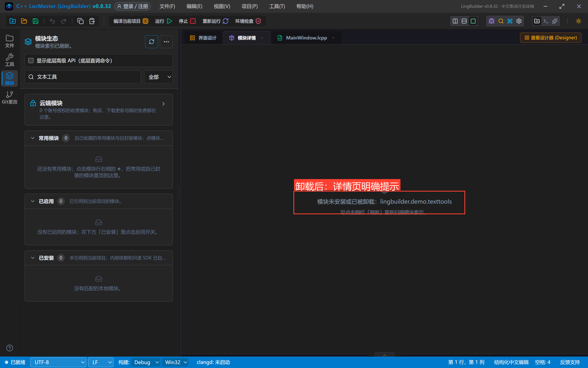588x368 pixels.
Task: Switch to single pane layout
Action: tap(473, 21)
